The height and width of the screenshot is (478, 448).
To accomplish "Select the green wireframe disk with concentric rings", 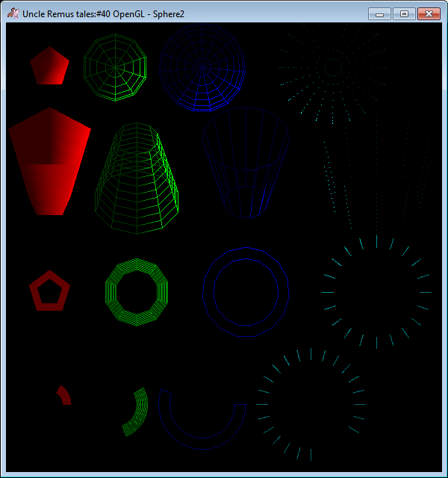I will pos(114,68).
